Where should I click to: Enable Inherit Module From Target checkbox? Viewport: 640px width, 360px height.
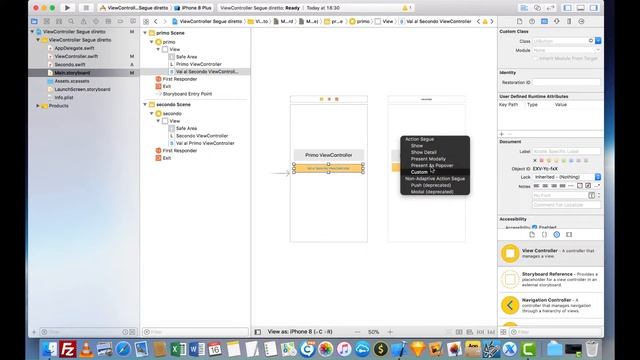(536, 58)
